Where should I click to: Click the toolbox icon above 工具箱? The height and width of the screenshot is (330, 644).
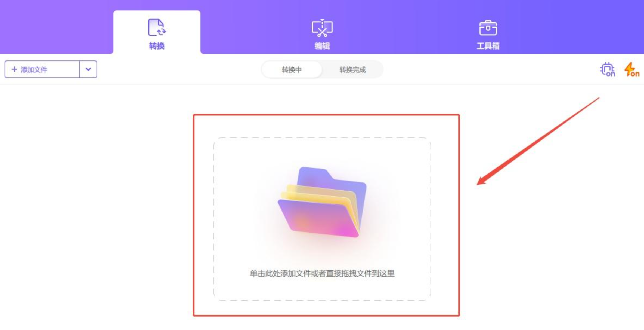488,28
